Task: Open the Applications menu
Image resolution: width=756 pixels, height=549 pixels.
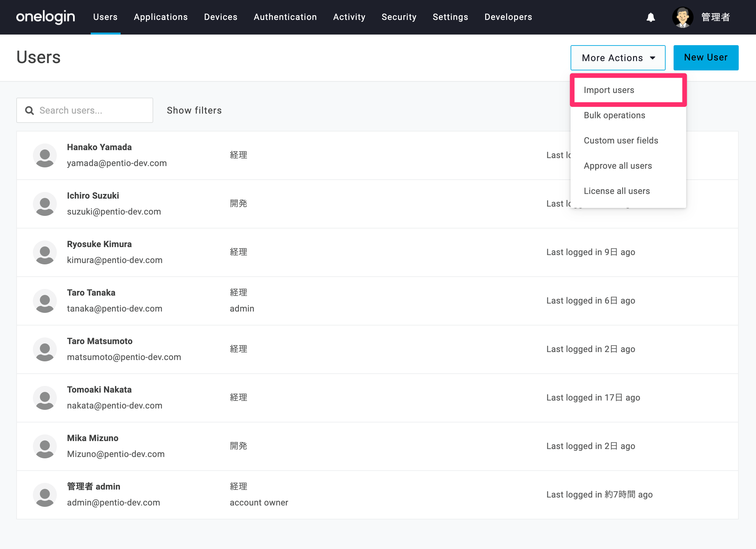Action: click(161, 17)
